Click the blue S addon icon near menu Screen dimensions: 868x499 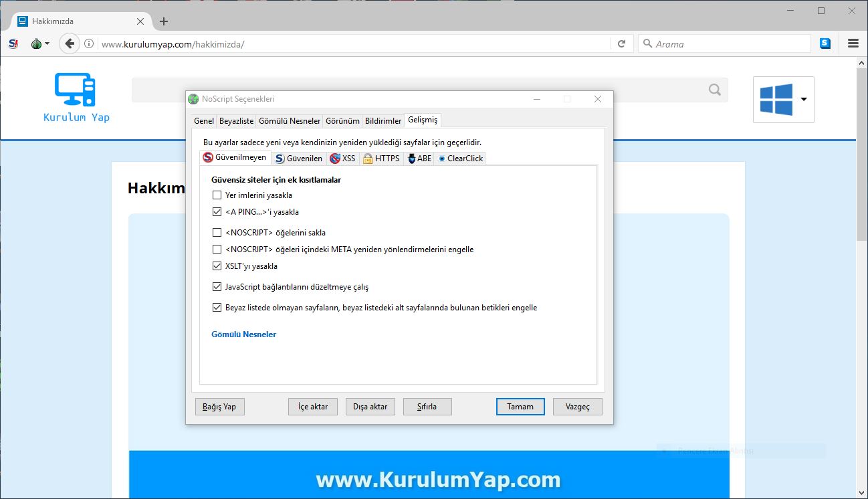825,43
